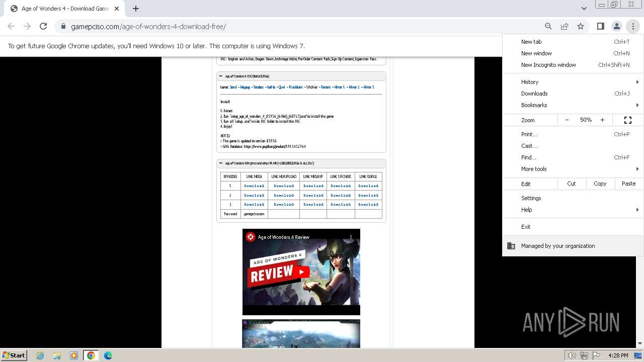Viewport: 644px width, 362px height.
Task: Click Cut in Edit row
Action: (x=572, y=184)
